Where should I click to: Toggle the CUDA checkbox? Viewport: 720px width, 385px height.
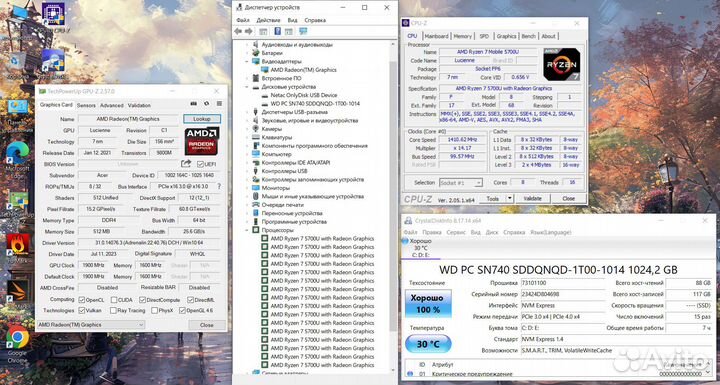tap(113, 300)
